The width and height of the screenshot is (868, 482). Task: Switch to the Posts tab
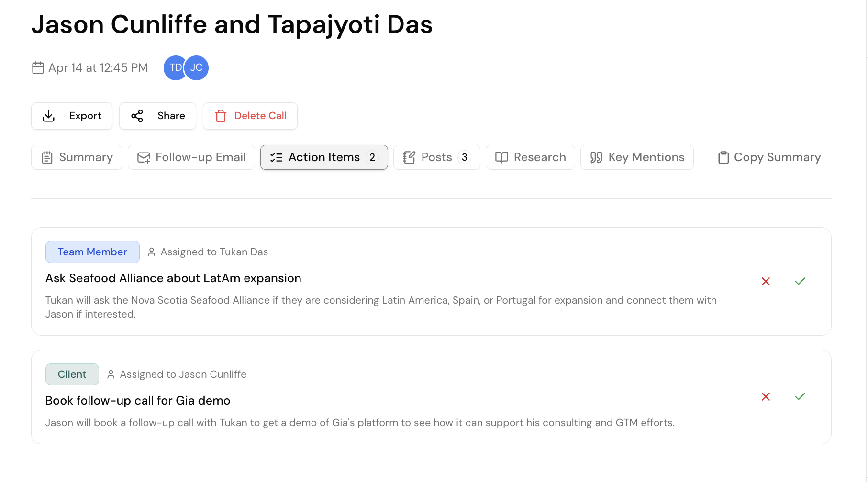pos(436,157)
